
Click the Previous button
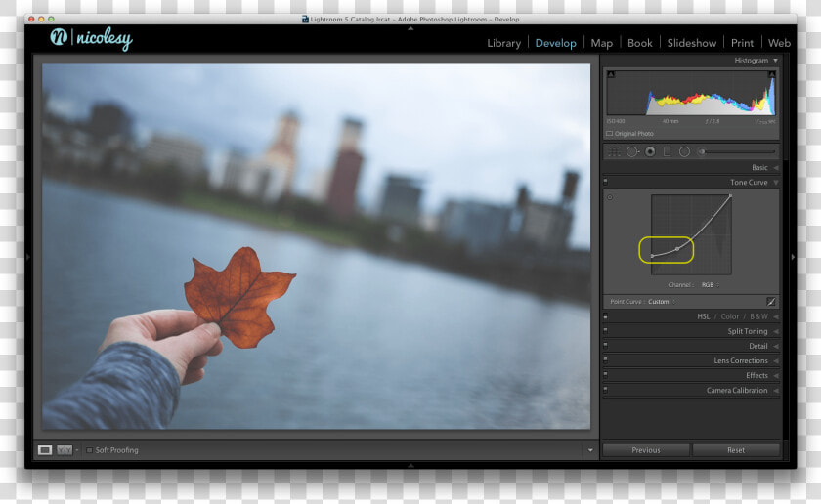pos(646,450)
